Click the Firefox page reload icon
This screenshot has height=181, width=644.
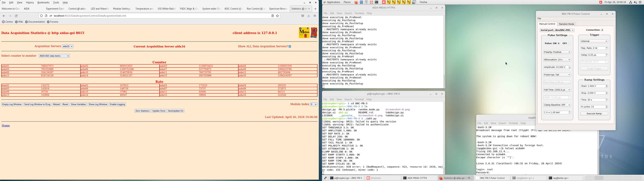point(16,16)
